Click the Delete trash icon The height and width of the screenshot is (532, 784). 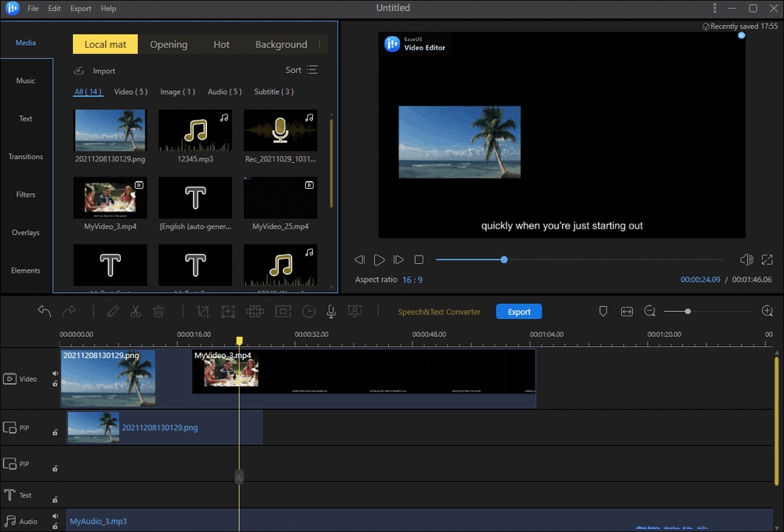pos(158,311)
